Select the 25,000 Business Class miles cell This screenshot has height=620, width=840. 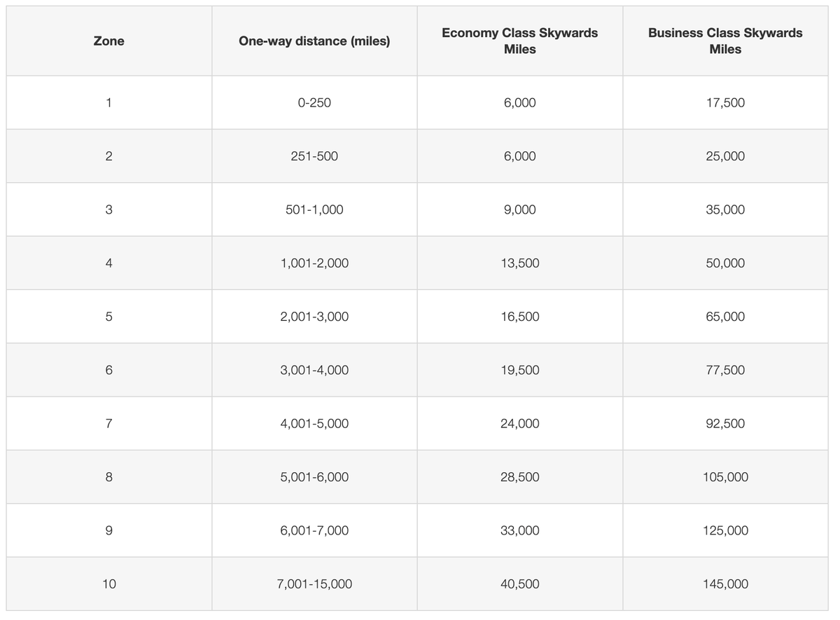pyautogui.click(x=725, y=156)
